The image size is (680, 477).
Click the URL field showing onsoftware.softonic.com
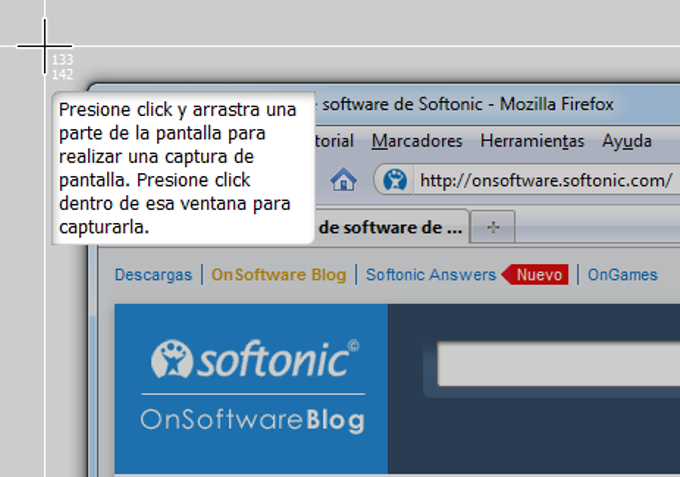546,180
